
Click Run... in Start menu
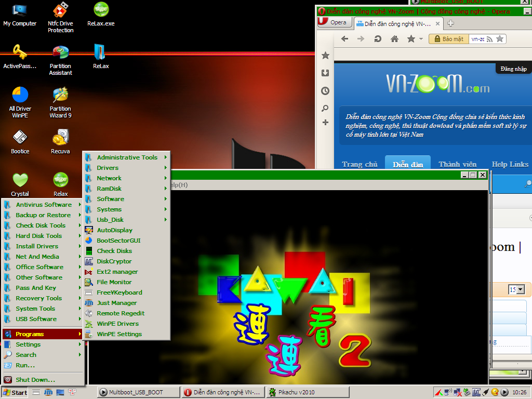coord(43,365)
